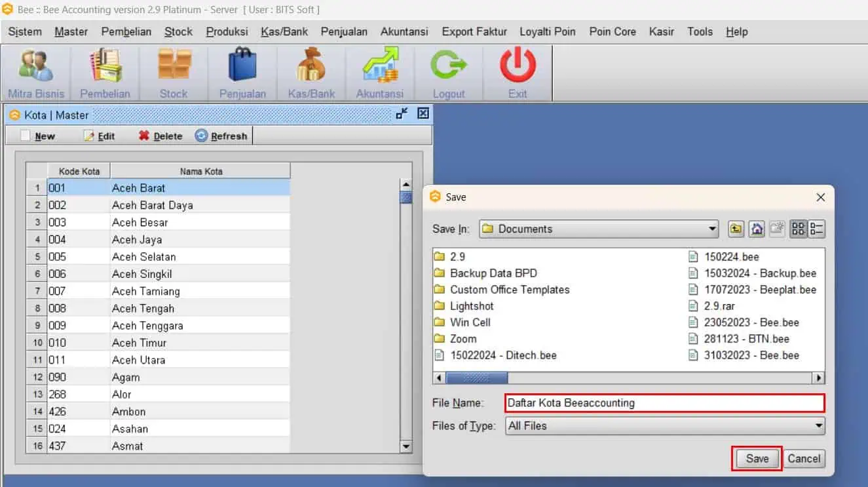Open Kas/Bank money bag icon
Screen dimensions: 868x487
(x=311, y=73)
